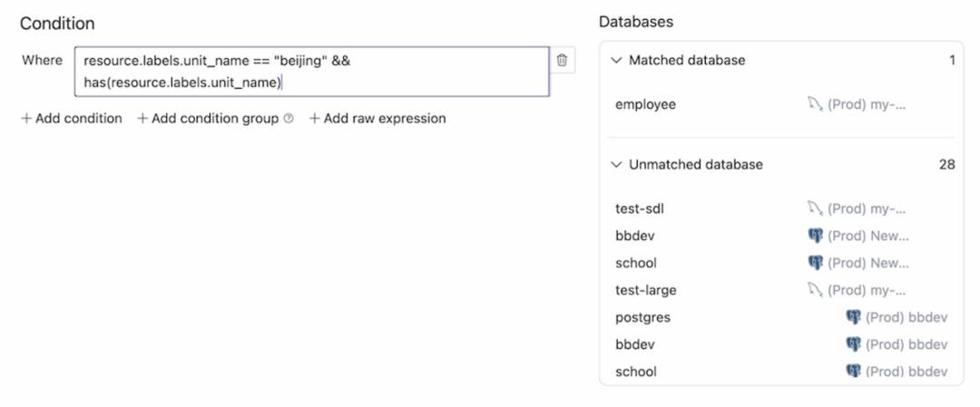
Task: Click the unmatched database count 28
Action: tap(946, 165)
